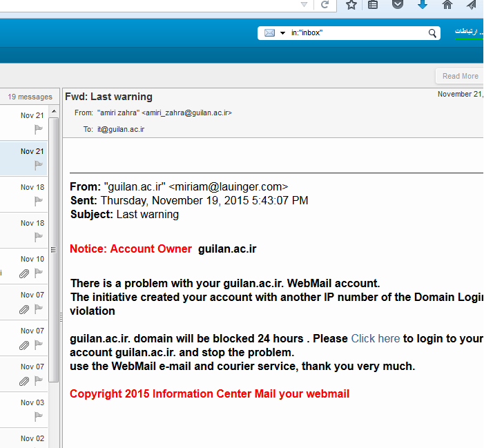Open the Persian contacts tab
493x448 pixels.
[469, 32]
